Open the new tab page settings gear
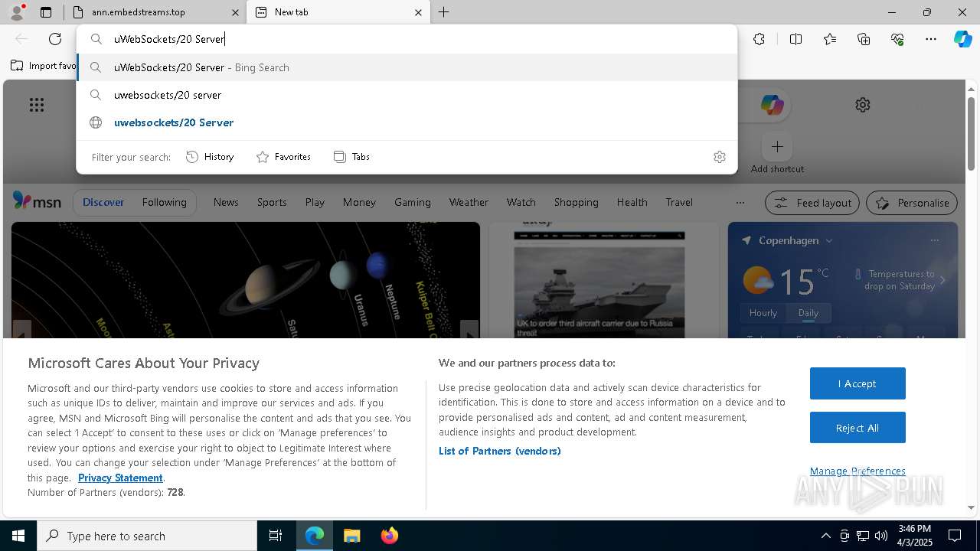 coord(863,105)
